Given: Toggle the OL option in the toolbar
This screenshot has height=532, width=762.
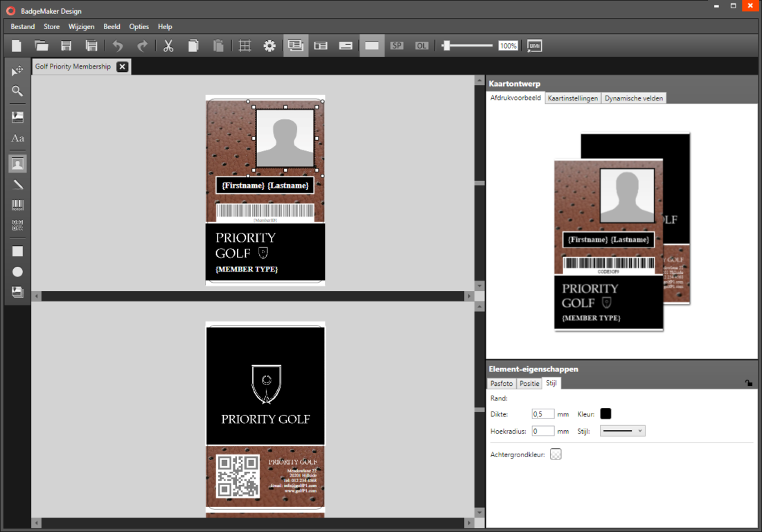Looking at the screenshot, I should (421, 45).
